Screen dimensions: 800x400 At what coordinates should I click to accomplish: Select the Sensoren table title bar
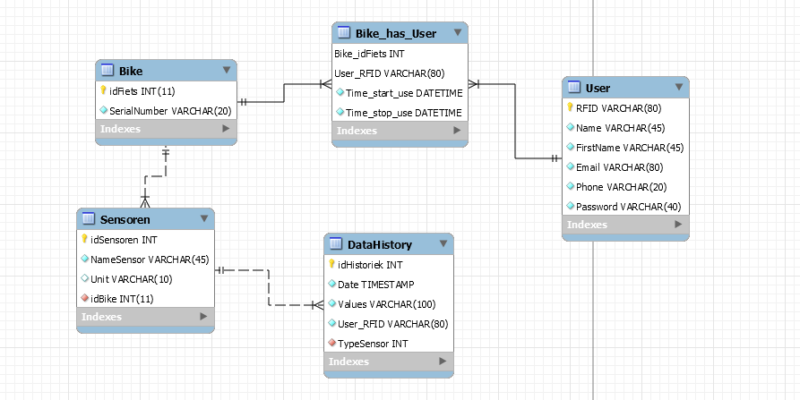(x=140, y=219)
